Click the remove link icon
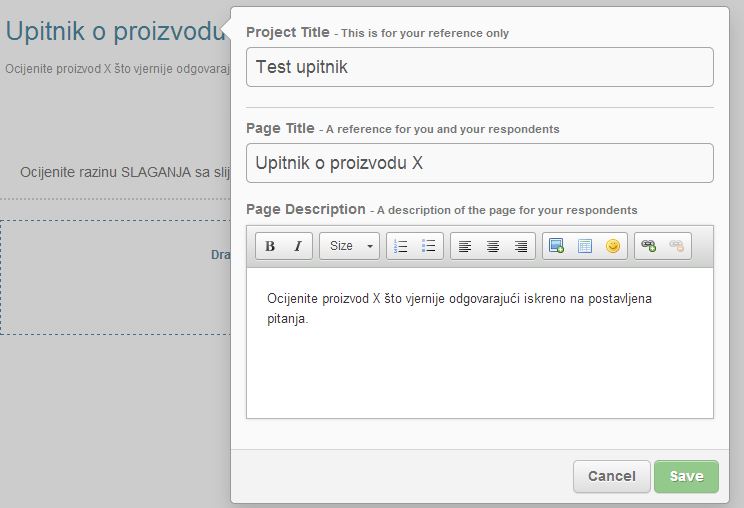This screenshot has height=508, width=744. coord(677,246)
